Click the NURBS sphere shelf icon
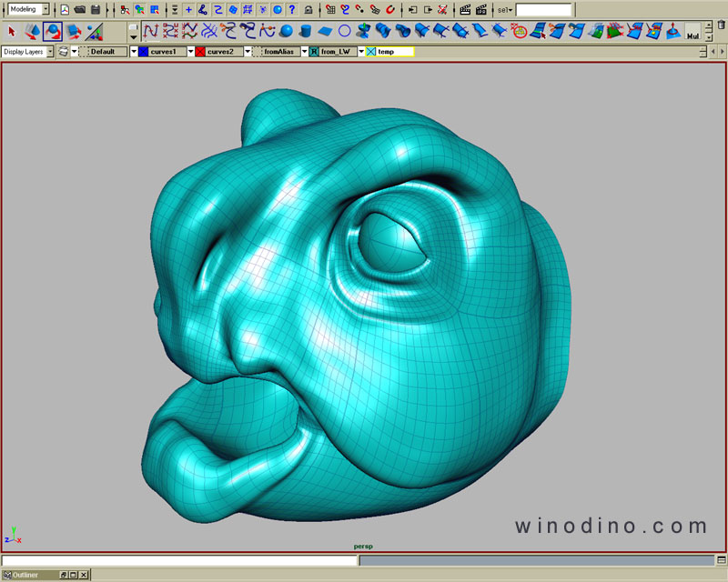 pyautogui.click(x=287, y=32)
